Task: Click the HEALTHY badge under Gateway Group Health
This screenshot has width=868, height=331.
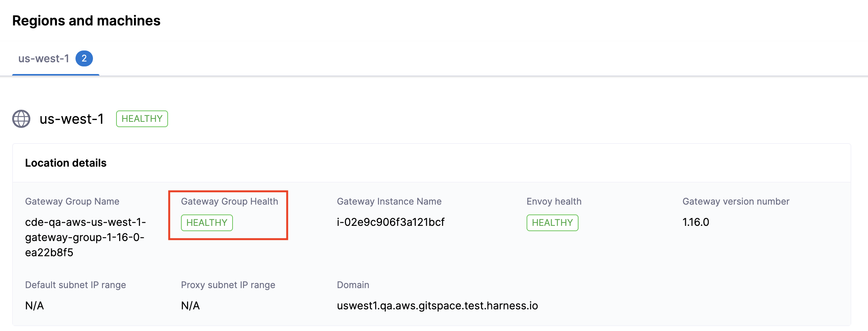Action: [207, 223]
